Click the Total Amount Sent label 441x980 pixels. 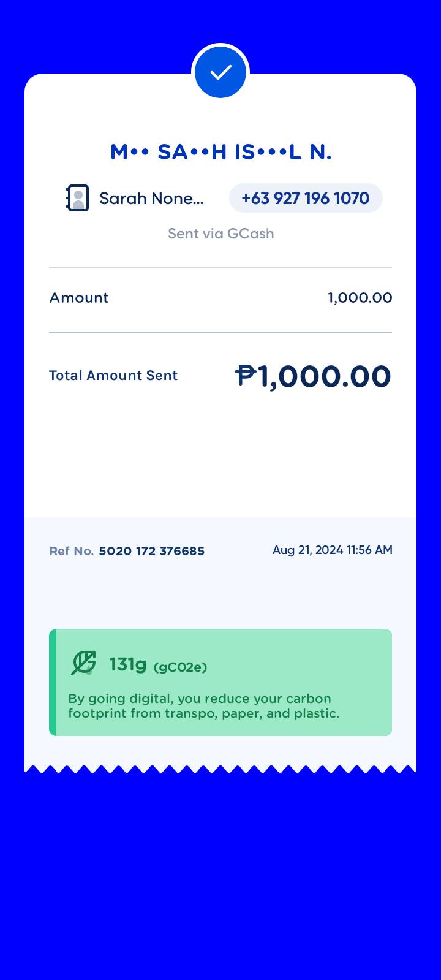coord(113,376)
